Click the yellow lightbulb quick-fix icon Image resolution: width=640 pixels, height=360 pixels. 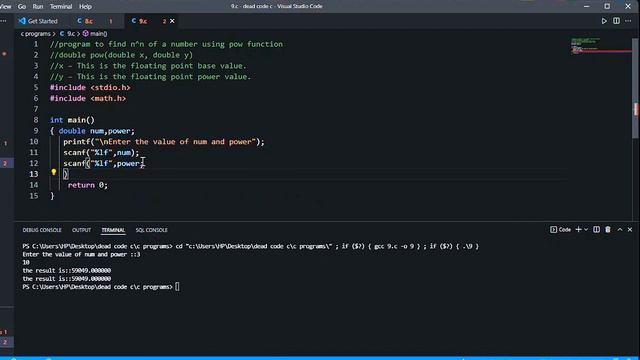[x=53, y=172]
